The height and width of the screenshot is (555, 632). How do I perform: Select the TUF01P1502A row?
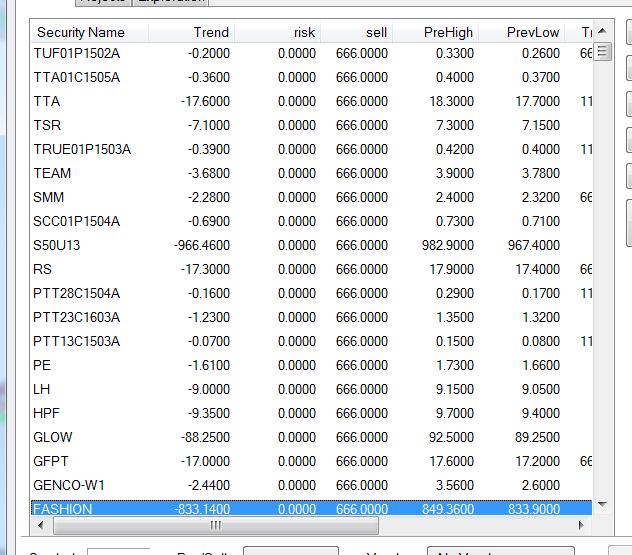click(311, 53)
